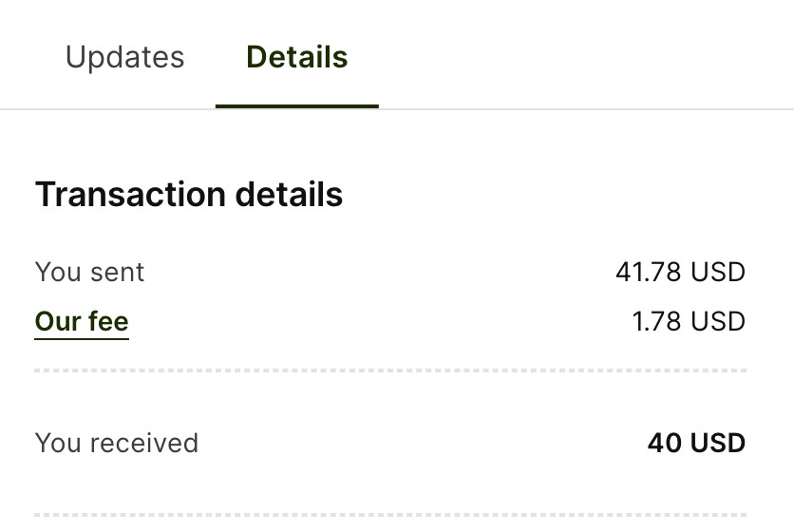Click the dotted divider below Our fee
This screenshot has width=794, height=532.
tap(389, 370)
